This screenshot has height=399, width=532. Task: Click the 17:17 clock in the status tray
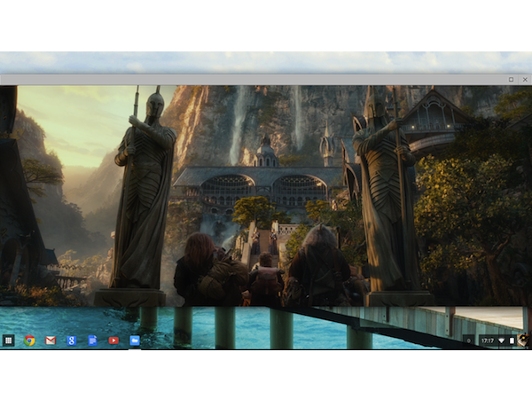[488, 340]
